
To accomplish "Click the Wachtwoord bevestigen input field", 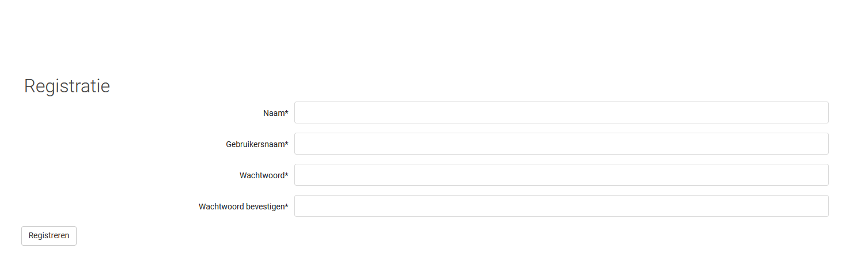I will pyautogui.click(x=561, y=206).
